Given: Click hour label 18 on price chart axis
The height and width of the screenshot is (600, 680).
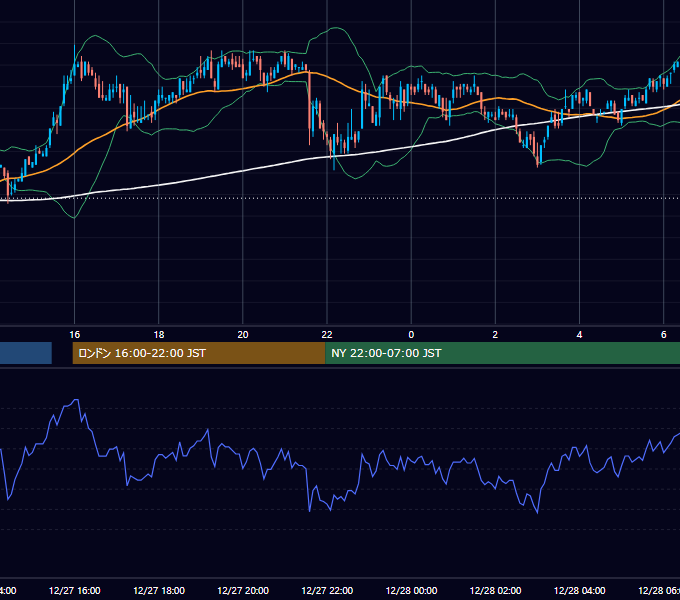Looking at the screenshot, I should (x=159, y=334).
